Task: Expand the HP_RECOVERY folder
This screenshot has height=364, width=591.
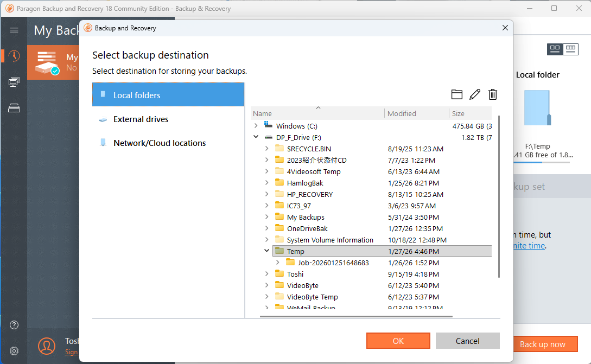Action: 267,194
